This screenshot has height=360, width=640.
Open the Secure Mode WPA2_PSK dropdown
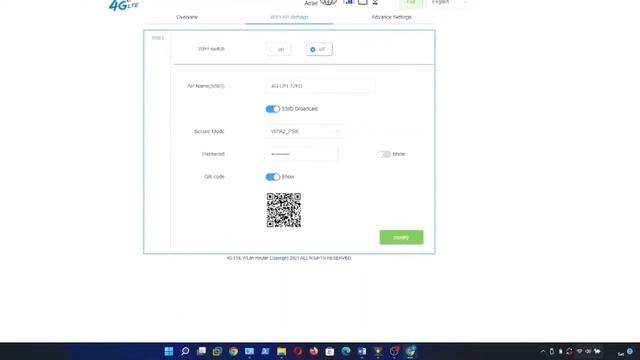point(305,131)
